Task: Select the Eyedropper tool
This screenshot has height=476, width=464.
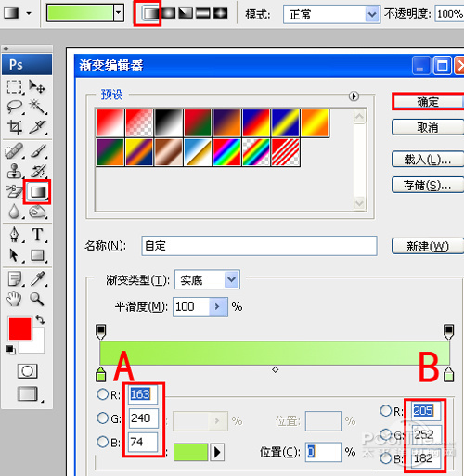Action: (37, 279)
